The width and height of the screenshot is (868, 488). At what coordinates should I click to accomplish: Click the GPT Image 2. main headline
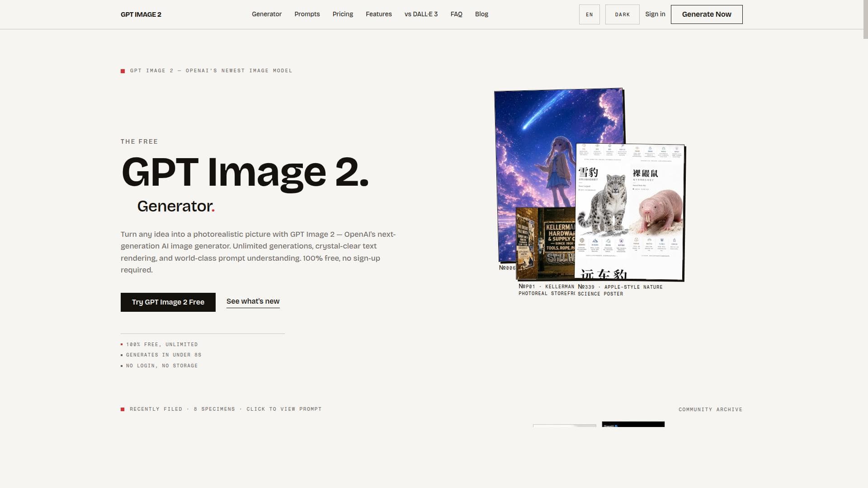click(x=245, y=173)
